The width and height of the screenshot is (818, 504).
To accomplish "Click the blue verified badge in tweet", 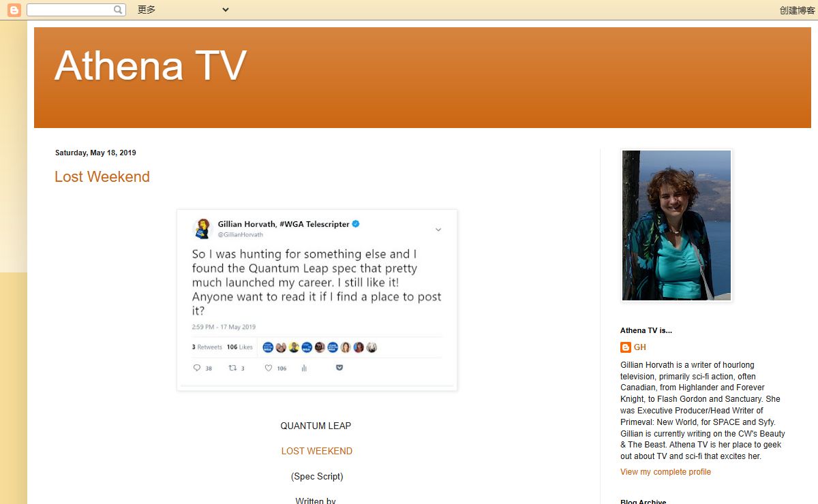I will point(356,224).
